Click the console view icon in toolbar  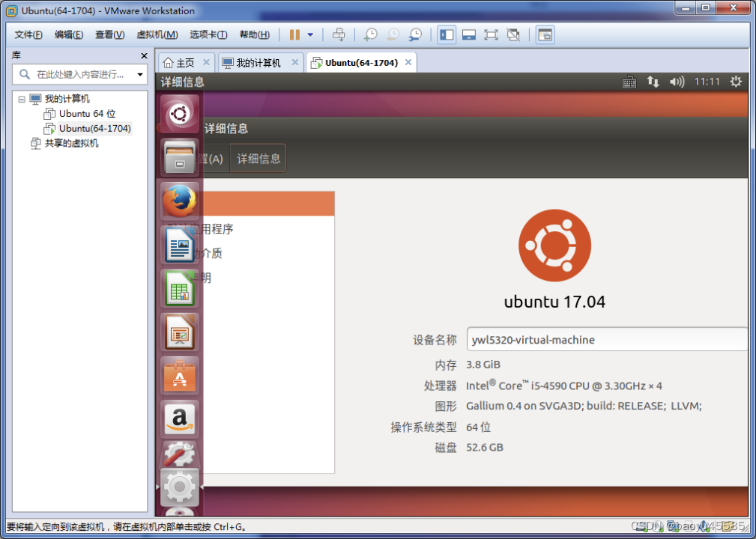(545, 34)
